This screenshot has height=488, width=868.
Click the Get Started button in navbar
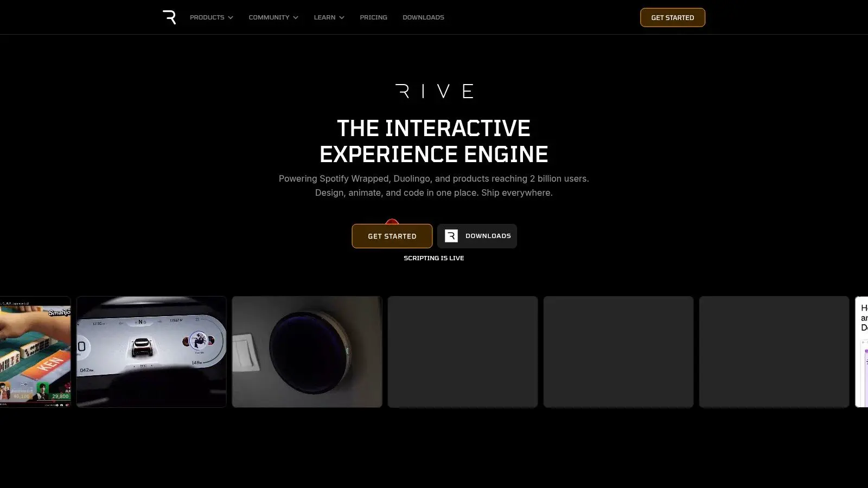673,17
